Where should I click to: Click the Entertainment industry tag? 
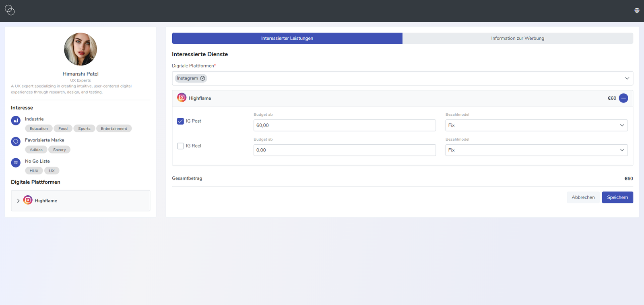[114, 129]
